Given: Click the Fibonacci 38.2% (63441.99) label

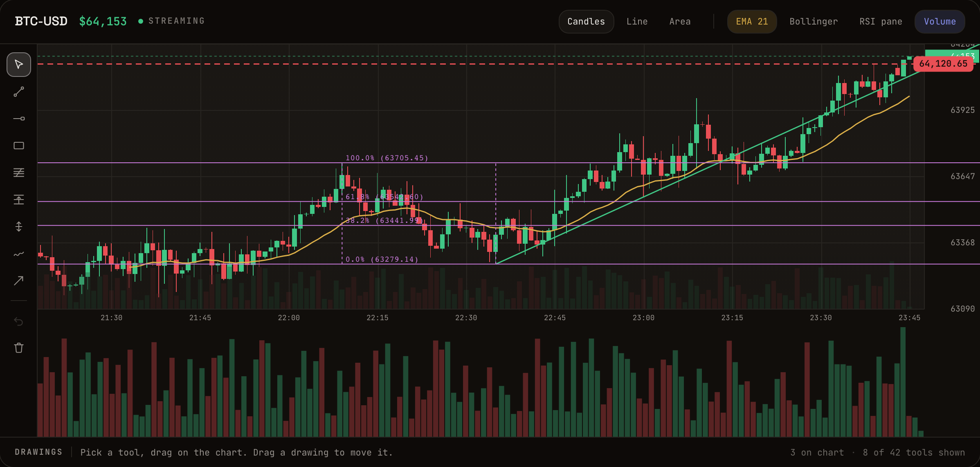Looking at the screenshot, I should click(x=384, y=220).
